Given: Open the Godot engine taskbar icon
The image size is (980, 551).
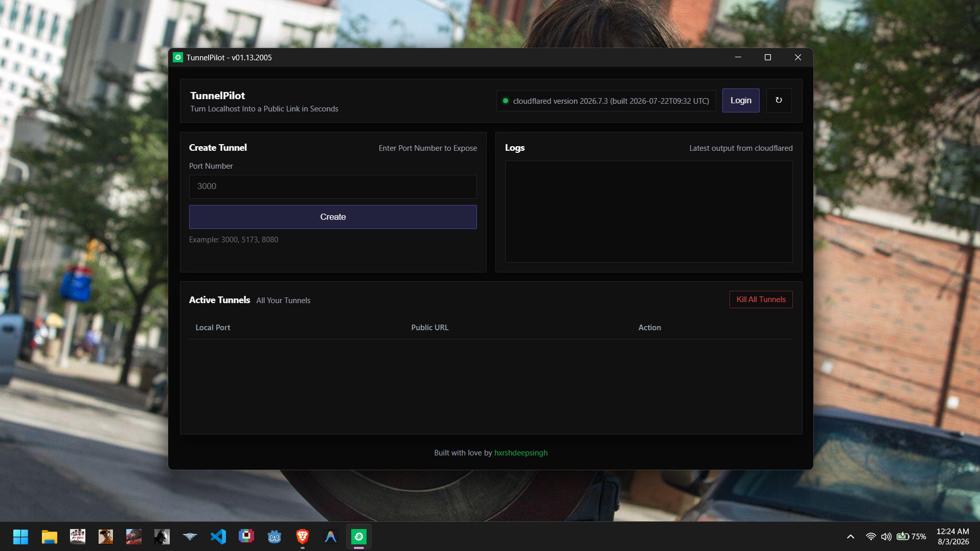Looking at the screenshot, I should (x=275, y=537).
